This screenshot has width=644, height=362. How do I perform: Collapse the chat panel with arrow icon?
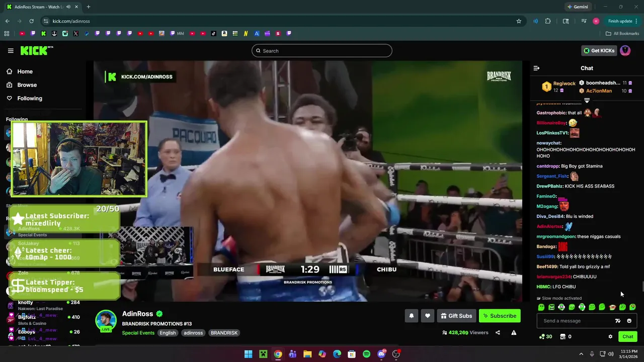536,68
